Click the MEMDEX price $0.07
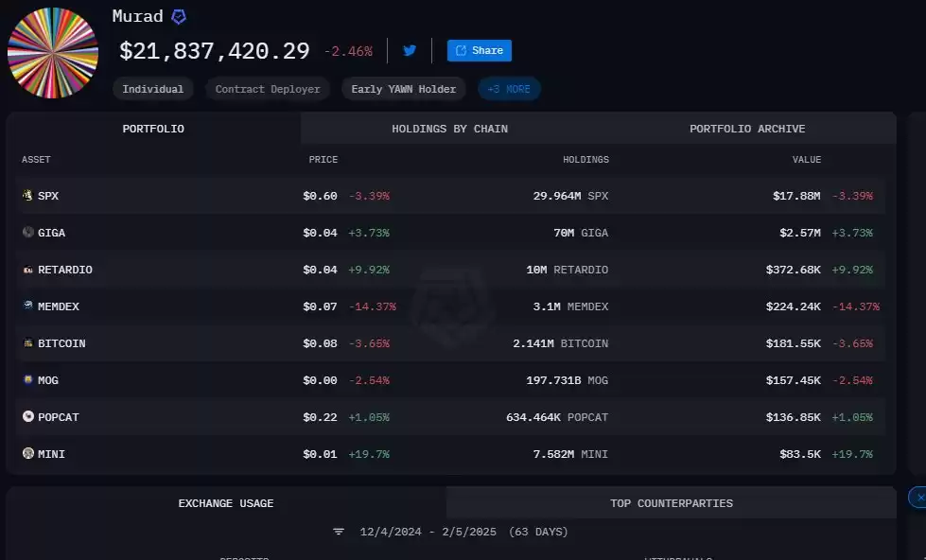 click(x=320, y=306)
